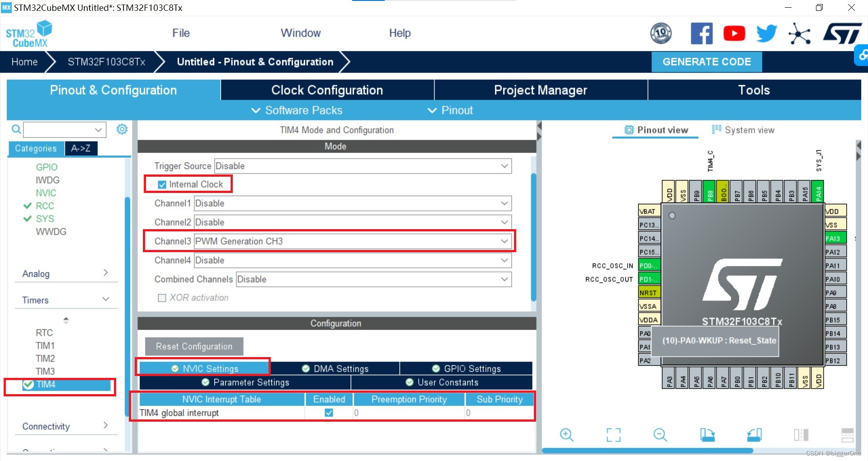This screenshot has height=461, width=868.
Task: Open the Twitter icon link
Action: [x=767, y=33]
